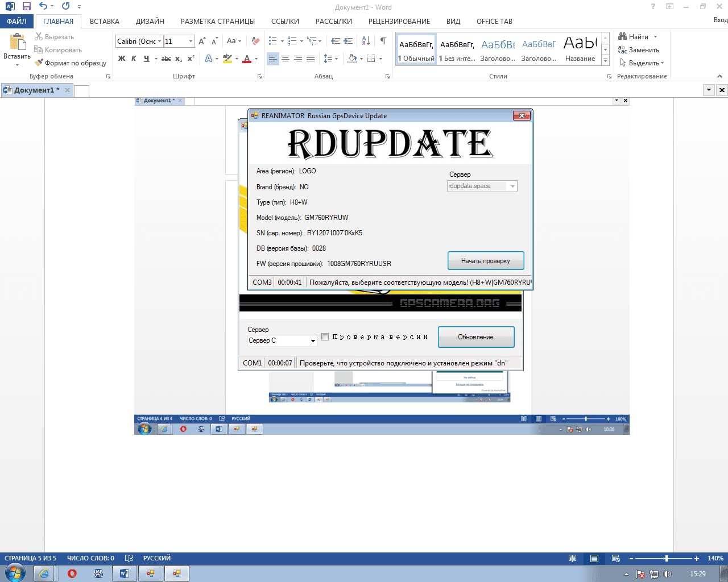This screenshot has height=582, width=728.
Task: Toggle superscript formatting
Action: (191, 59)
